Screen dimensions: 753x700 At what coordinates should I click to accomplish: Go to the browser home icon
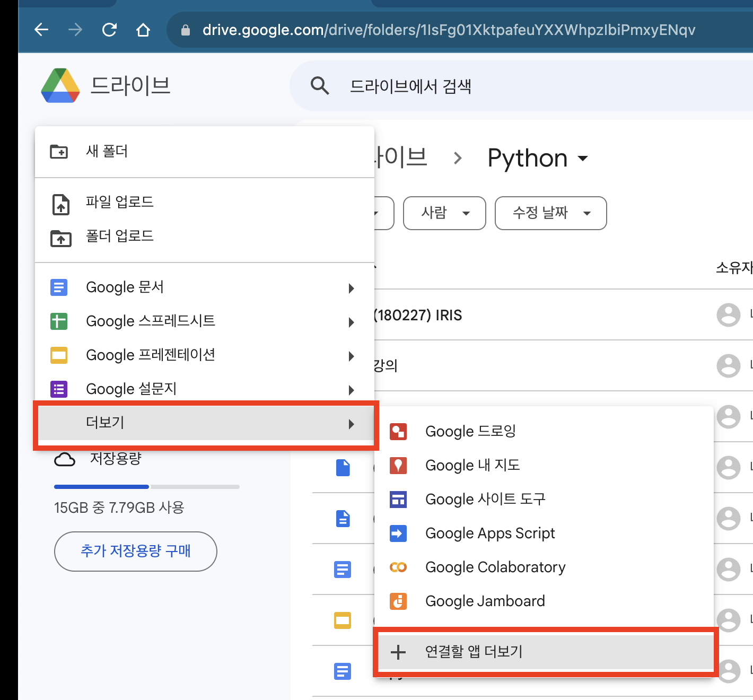coord(143,30)
